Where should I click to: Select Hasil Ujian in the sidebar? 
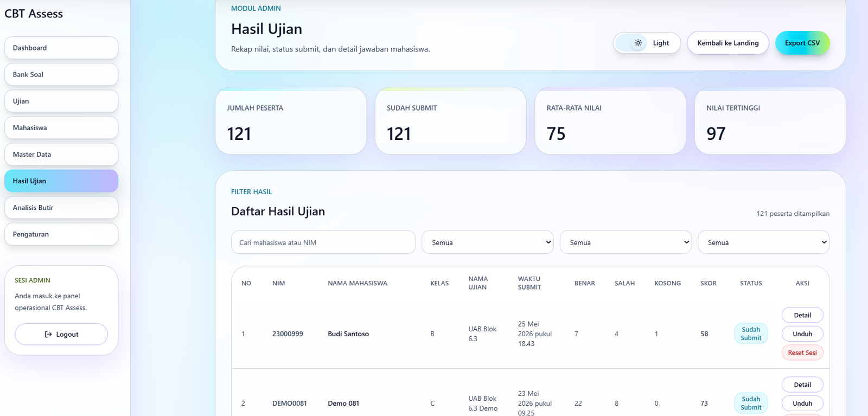click(x=61, y=181)
